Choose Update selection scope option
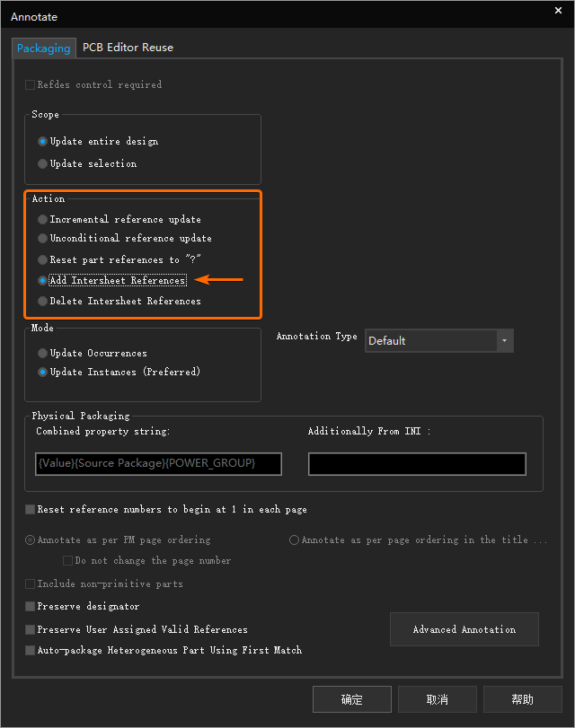Screen dimensions: 575x728 click(42, 164)
